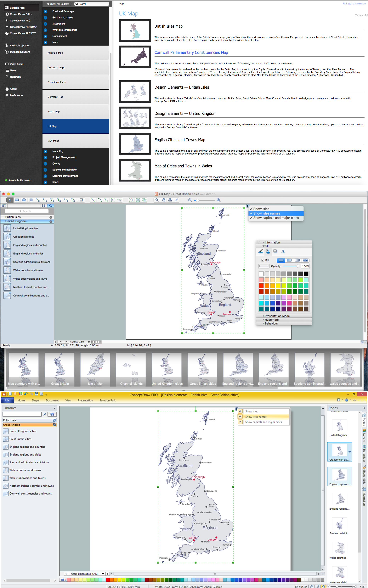The width and height of the screenshot is (368, 588).
Task: Uncheck 'Show isles' checkbox in Windows menu
Action: (240, 411)
